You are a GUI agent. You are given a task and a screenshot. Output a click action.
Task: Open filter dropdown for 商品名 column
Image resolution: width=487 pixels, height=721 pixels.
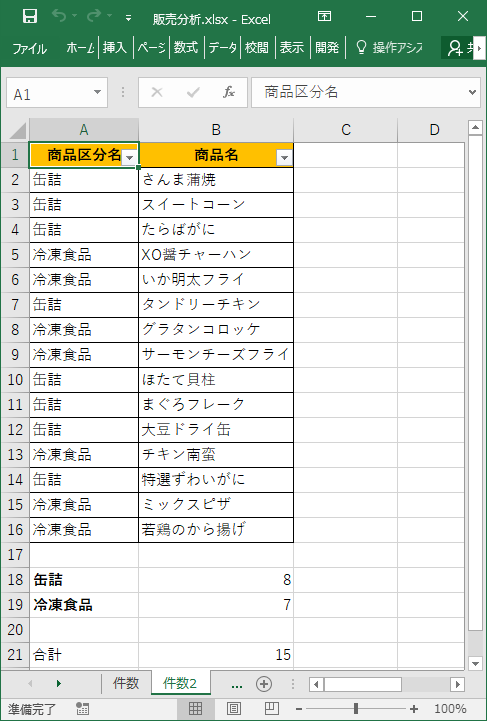click(x=284, y=158)
